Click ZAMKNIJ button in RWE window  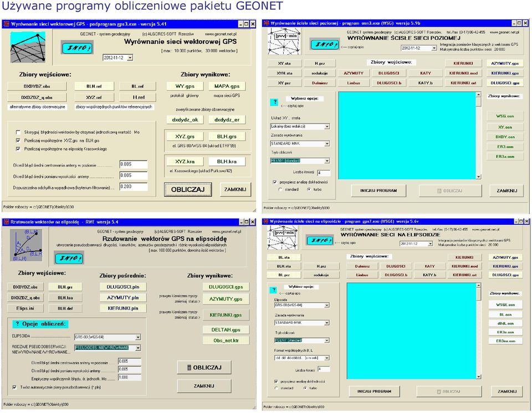(204, 386)
